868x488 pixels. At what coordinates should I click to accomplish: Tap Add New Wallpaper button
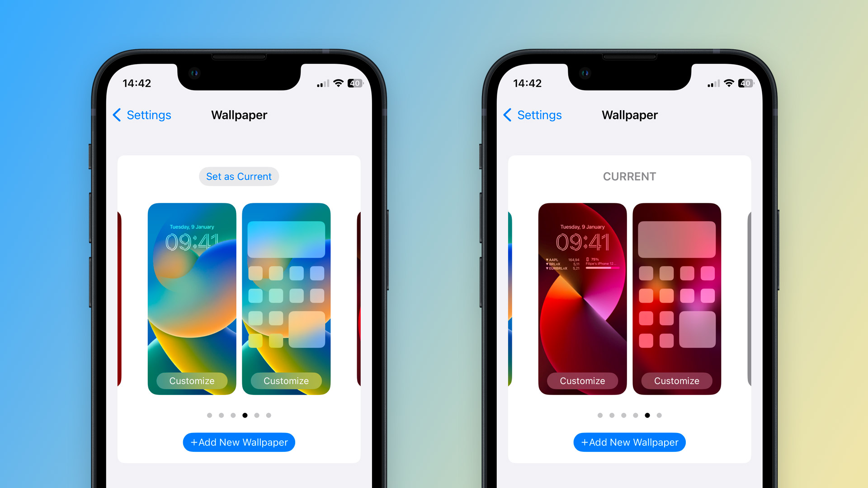coord(239,442)
